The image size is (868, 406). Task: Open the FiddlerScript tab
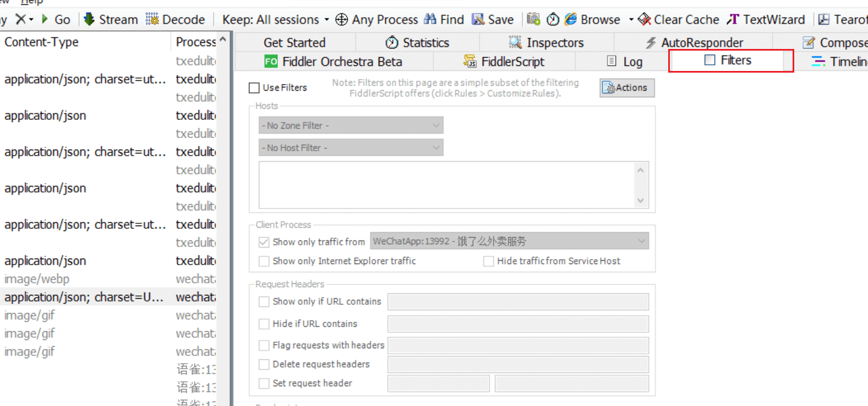[x=504, y=62]
